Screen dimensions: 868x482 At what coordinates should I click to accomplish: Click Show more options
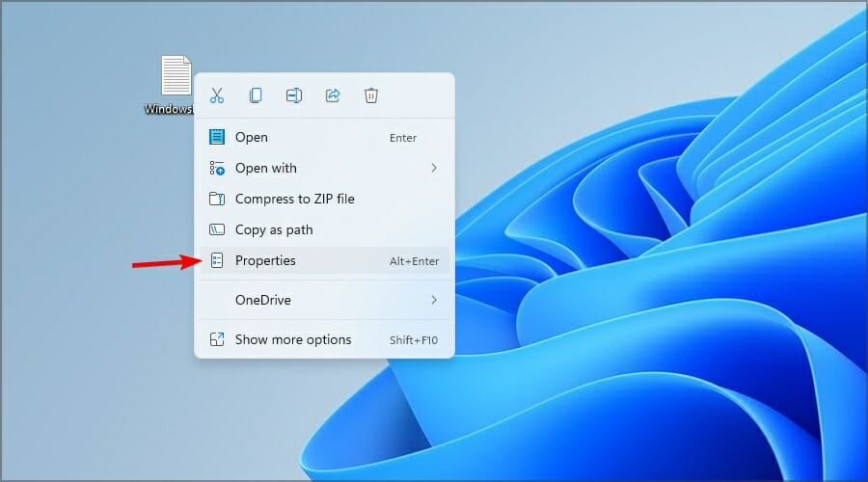(x=324, y=339)
